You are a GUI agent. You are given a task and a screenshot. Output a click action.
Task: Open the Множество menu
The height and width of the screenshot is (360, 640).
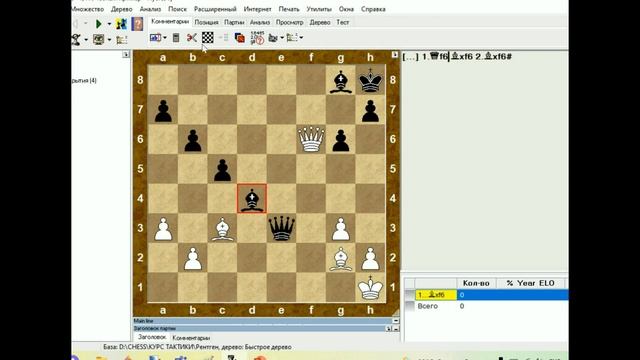coord(87,9)
